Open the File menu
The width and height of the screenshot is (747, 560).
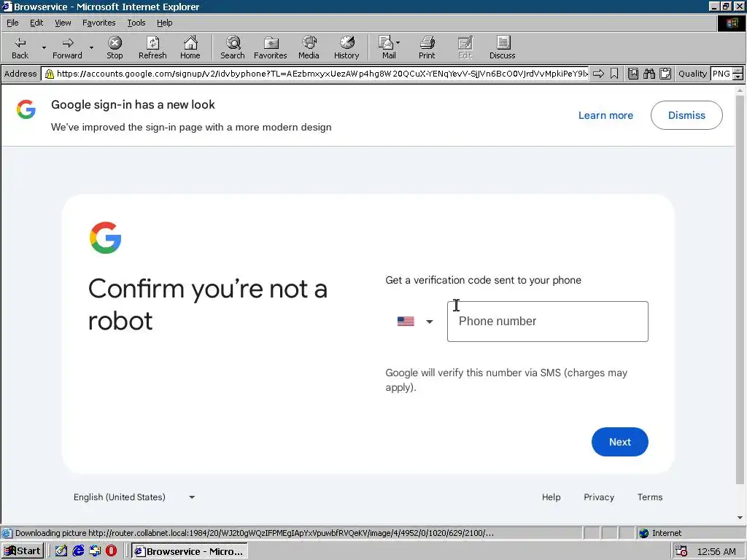(12, 23)
